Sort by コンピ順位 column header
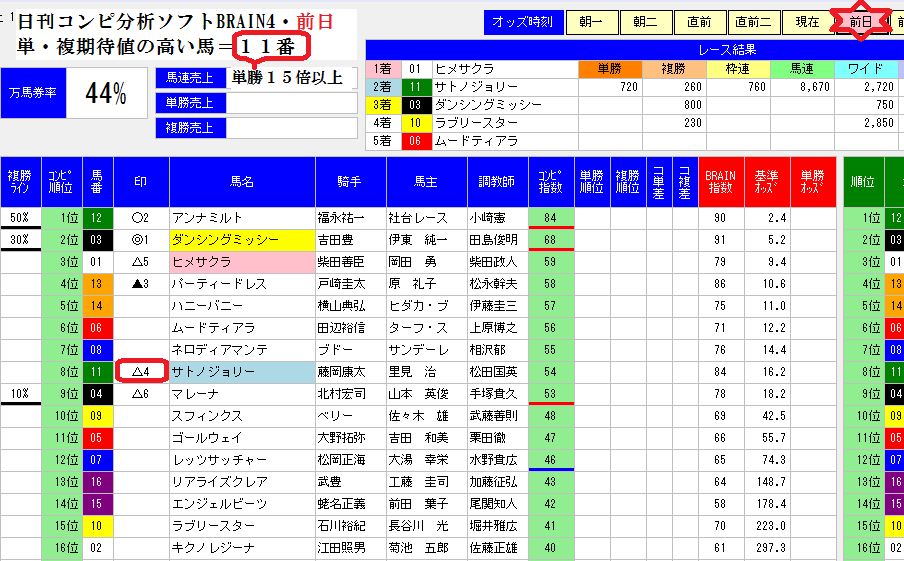Screen dimensions: 904x561 (x=62, y=182)
